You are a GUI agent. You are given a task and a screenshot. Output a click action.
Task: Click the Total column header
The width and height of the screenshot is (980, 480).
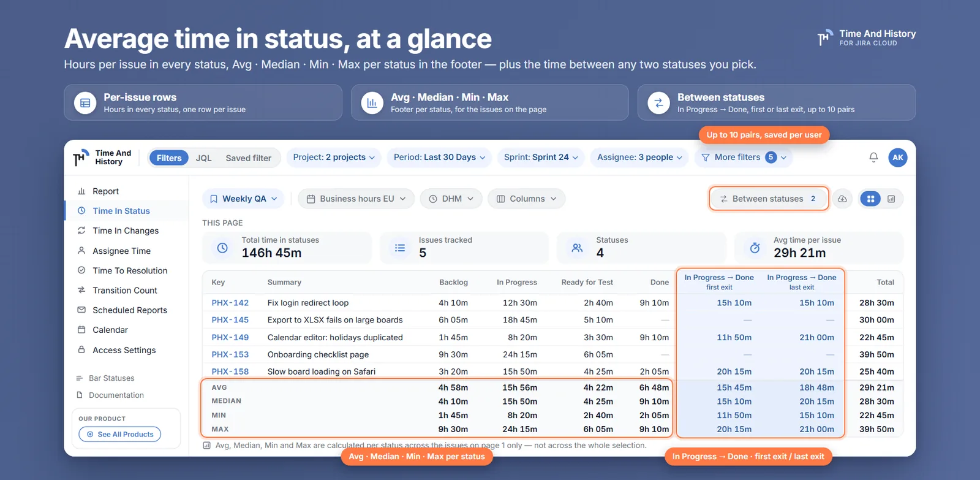(885, 283)
